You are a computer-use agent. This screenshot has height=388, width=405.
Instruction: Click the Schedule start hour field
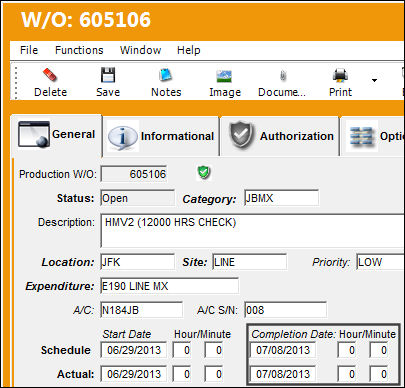click(x=182, y=350)
